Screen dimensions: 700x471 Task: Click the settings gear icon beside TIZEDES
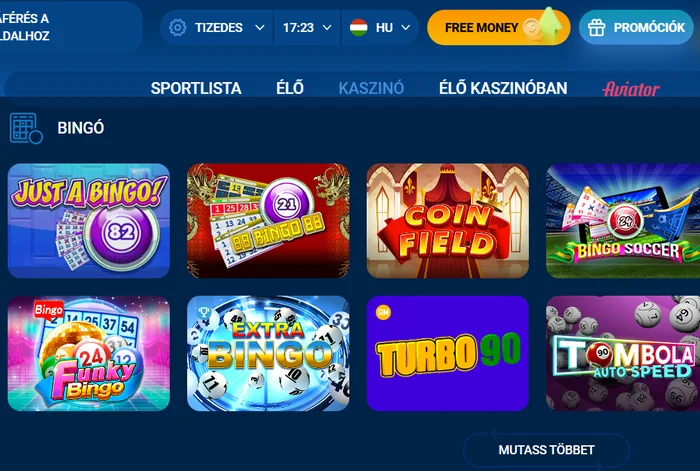pyautogui.click(x=178, y=28)
